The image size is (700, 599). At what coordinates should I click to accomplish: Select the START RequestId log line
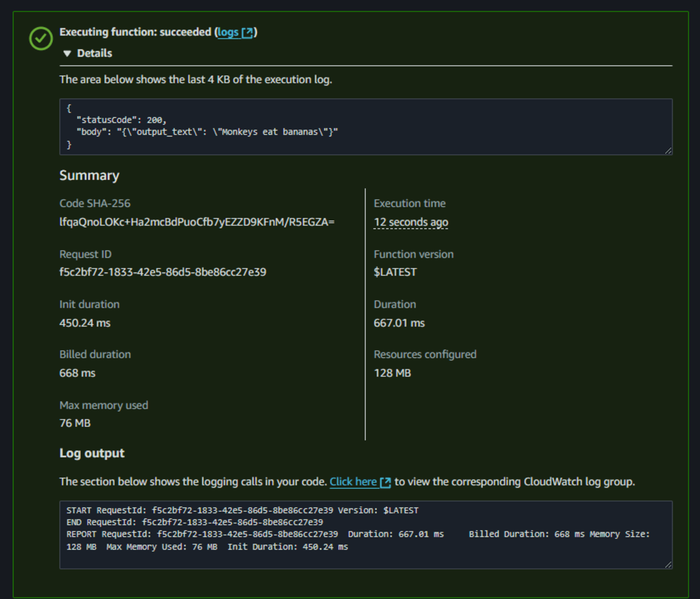click(242, 510)
